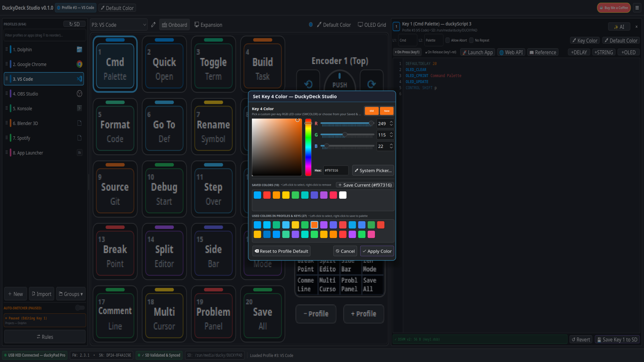Click the R red channel slider
Viewport: 644px width, 362px height.
click(x=347, y=124)
